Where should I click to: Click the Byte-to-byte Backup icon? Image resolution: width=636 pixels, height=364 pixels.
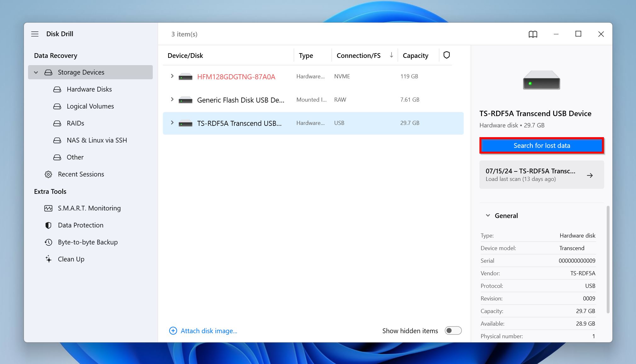click(x=48, y=242)
